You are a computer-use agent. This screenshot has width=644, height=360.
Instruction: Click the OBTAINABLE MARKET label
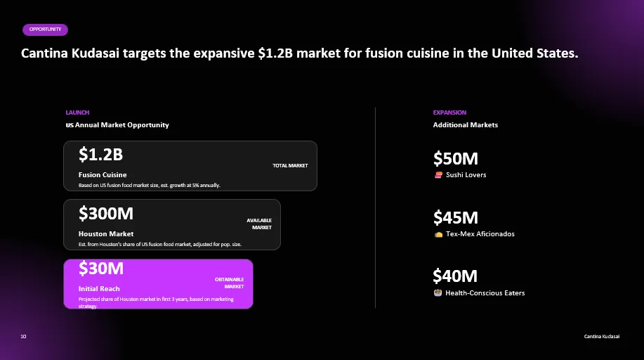229,283
